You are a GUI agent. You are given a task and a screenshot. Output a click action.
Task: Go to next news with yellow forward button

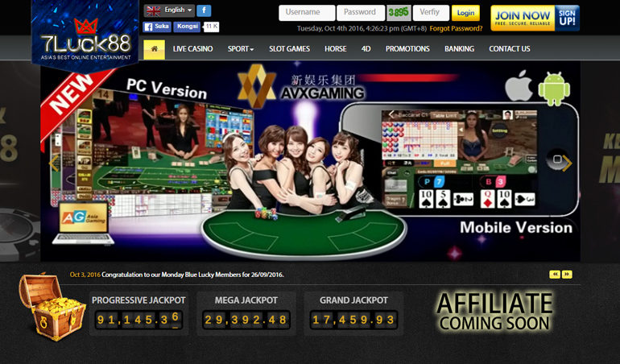567,274
